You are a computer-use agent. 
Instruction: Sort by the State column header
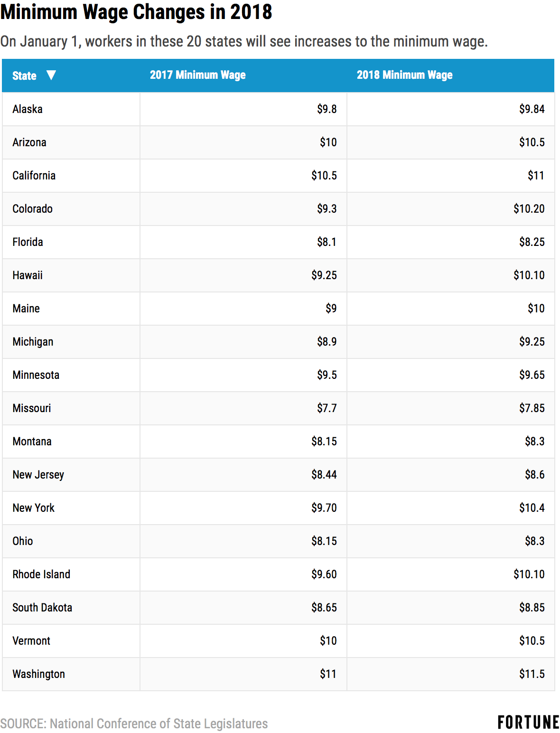(x=24, y=76)
